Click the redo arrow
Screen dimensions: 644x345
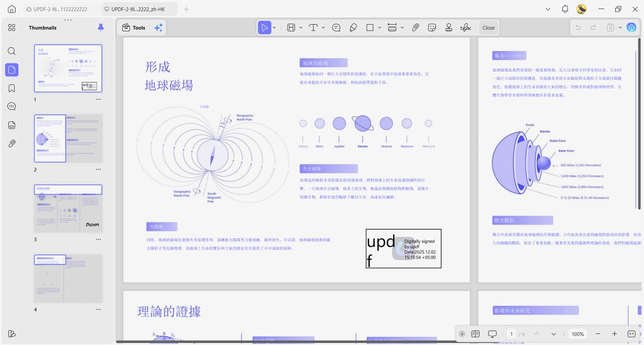[593, 28]
